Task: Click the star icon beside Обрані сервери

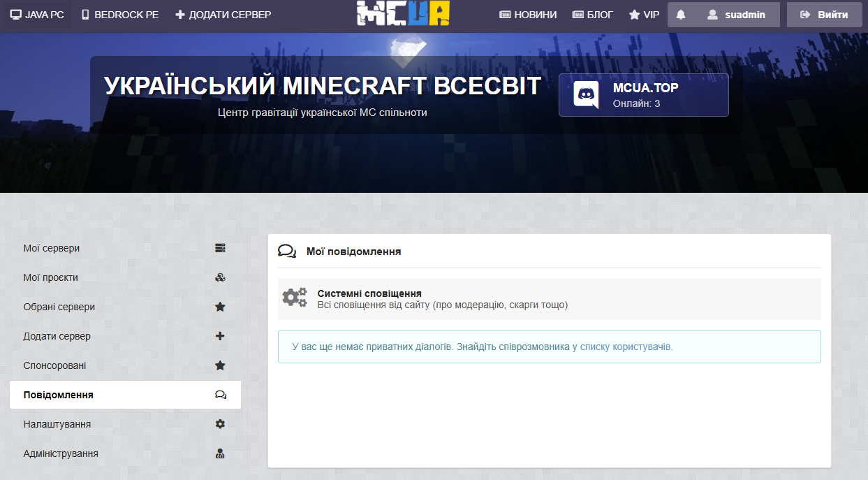Action: pyautogui.click(x=220, y=307)
